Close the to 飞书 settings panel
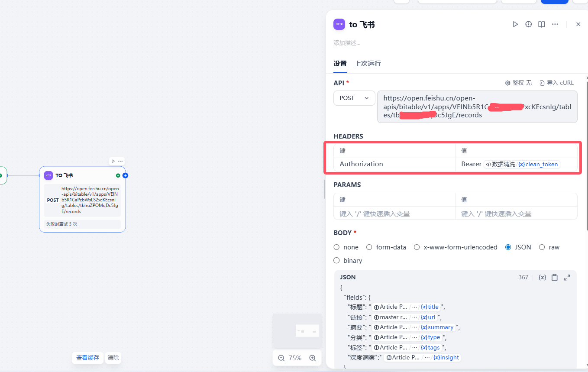 pos(578,24)
